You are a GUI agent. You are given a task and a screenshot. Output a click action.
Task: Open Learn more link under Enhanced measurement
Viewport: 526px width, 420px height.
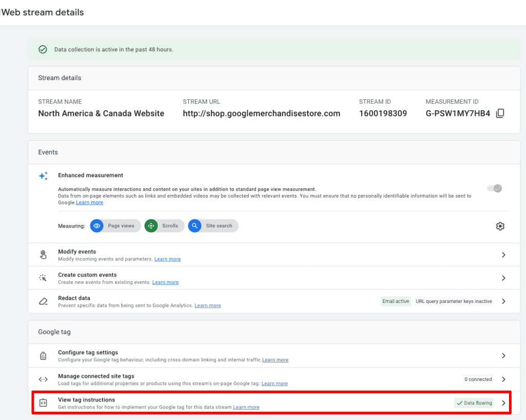click(90, 203)
